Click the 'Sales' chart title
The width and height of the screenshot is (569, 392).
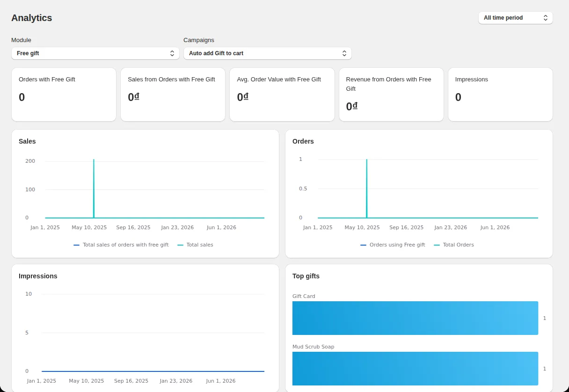click(27, 141)
